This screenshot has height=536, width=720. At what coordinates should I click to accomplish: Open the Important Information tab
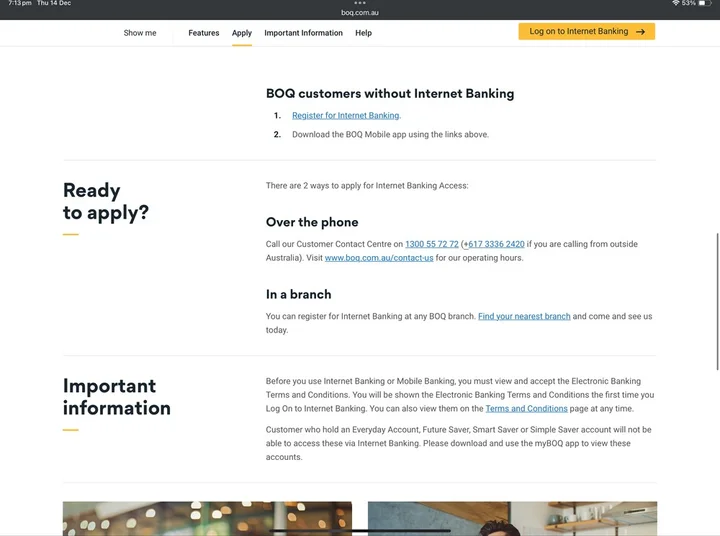tap(303, 33)
